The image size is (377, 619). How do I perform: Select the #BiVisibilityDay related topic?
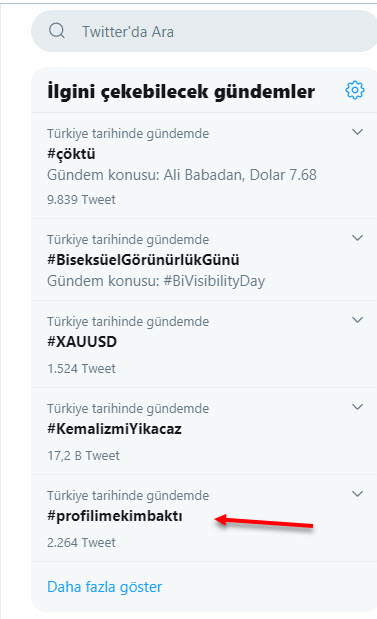[214, 281]
